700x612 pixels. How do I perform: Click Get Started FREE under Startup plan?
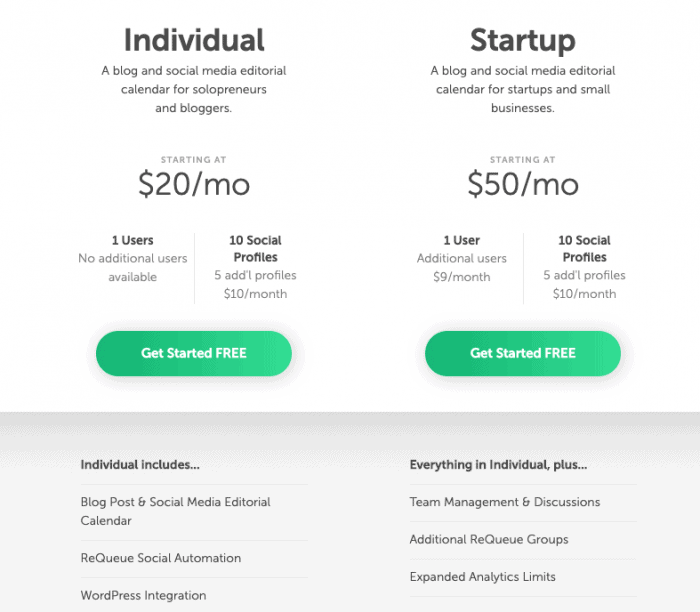point(522,353)
